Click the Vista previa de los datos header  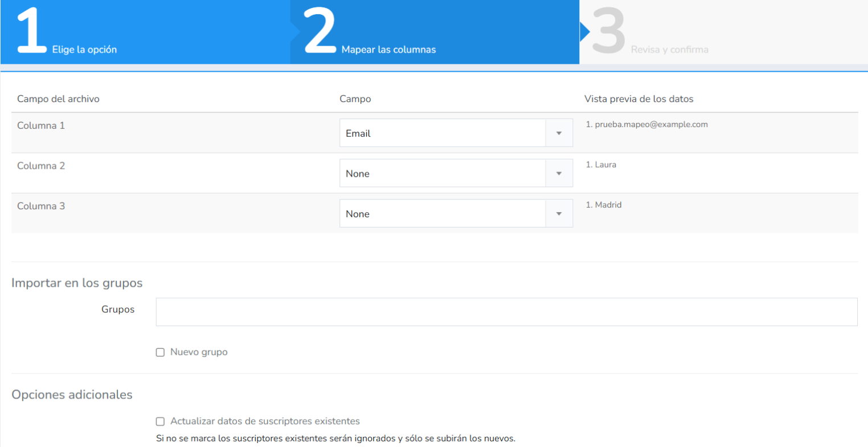pyautogui.click(x=638, y=99)
